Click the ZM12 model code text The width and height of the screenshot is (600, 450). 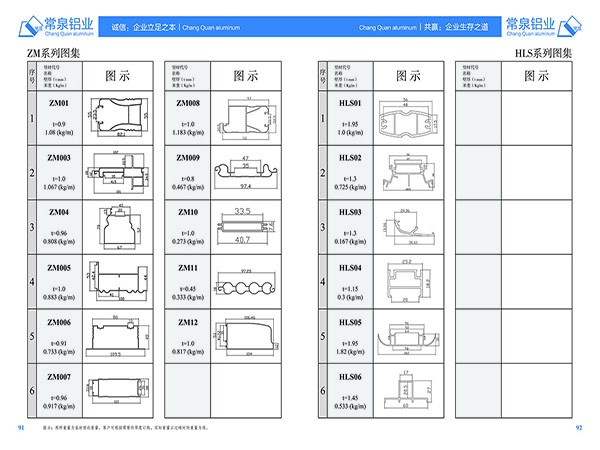tap(188, 322)
